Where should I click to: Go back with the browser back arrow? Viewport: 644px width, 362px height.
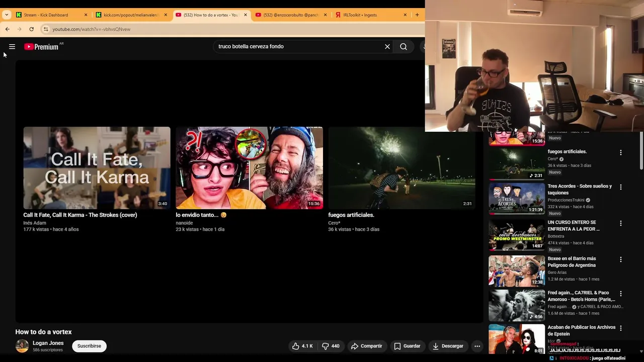(x=8, y=29)
